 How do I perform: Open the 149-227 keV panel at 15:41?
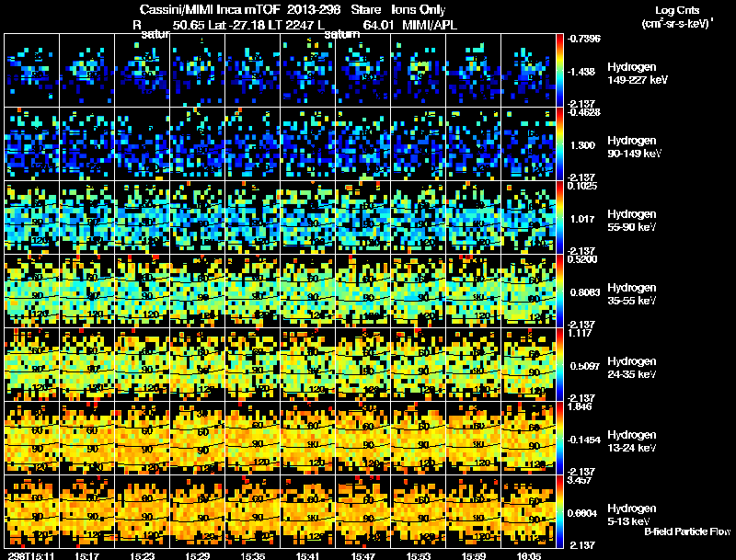coord(307,71)
